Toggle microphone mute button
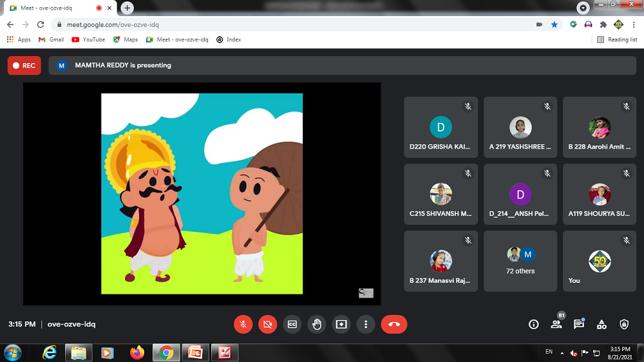Viewport: 644px width, 362px height. pos(243,325)
